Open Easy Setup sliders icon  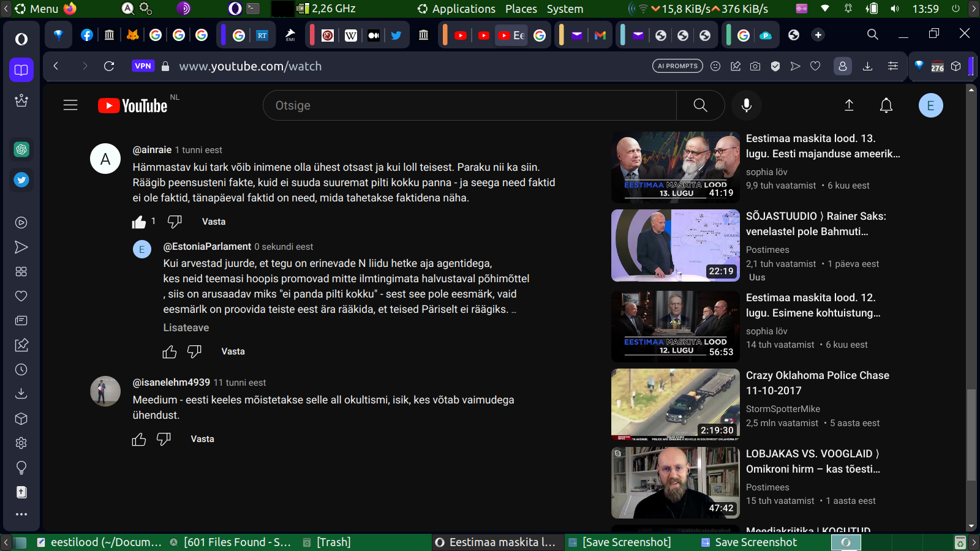click(x=893, y=66)
